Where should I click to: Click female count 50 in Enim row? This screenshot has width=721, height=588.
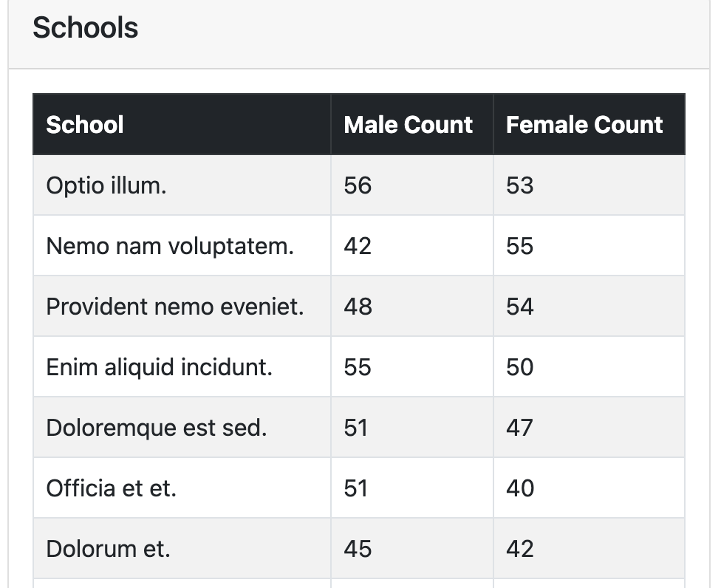click(x=520, y=367)
